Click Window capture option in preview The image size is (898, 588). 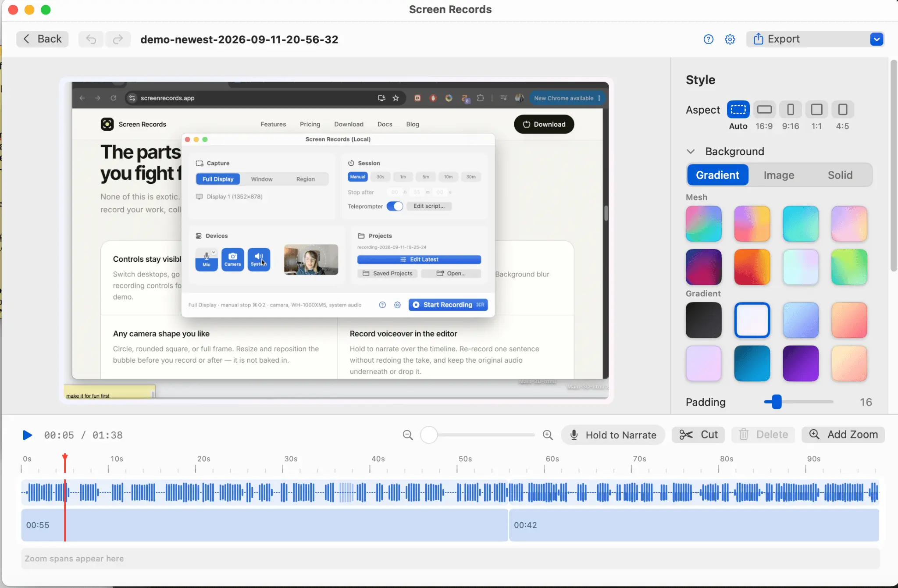(262, 179)
